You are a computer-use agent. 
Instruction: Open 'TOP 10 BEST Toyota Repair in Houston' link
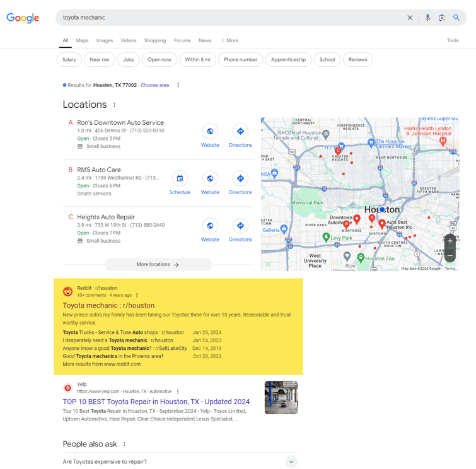point(156,402)
